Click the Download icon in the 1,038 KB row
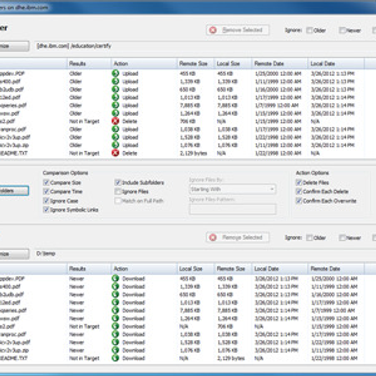The width and height of the screenshot is (376, 376). tap(115, 334)
